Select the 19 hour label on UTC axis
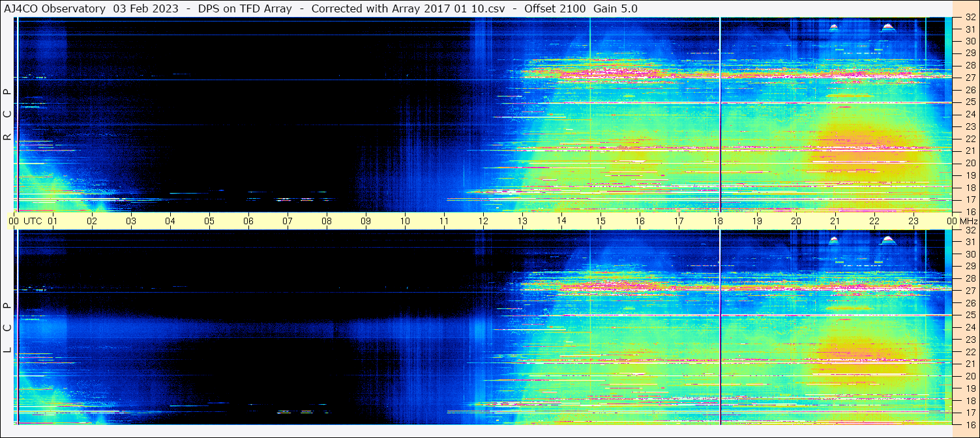The width and height of the screenshot is (980, 438). pyautogui.click(x=757, y=221)
